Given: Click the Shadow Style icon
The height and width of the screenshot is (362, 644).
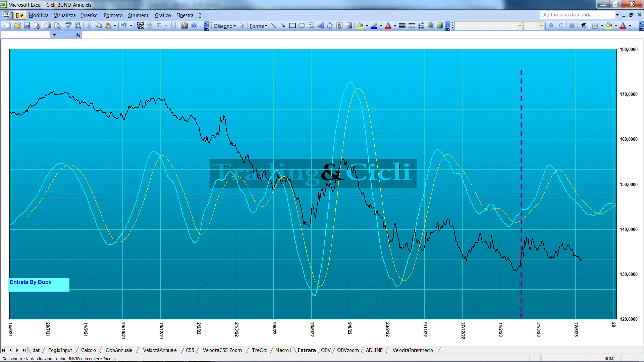Looking at the screenshot, I should [430, 25].
